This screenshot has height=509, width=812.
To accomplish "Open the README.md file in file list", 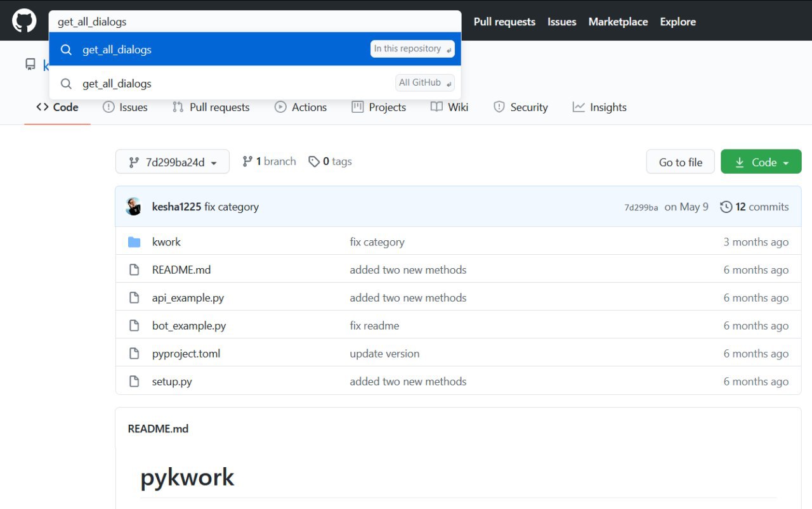I will tap(181, 269).
